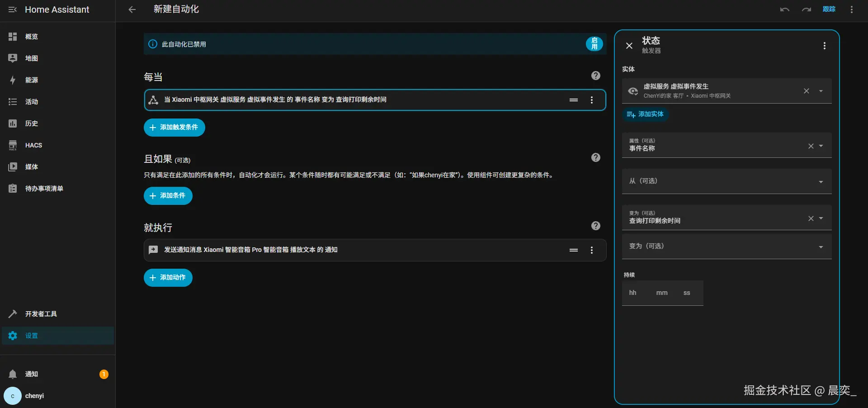Open help for the 就执行 section
This screenshot has width=868, height=408.
coord(596,226)
